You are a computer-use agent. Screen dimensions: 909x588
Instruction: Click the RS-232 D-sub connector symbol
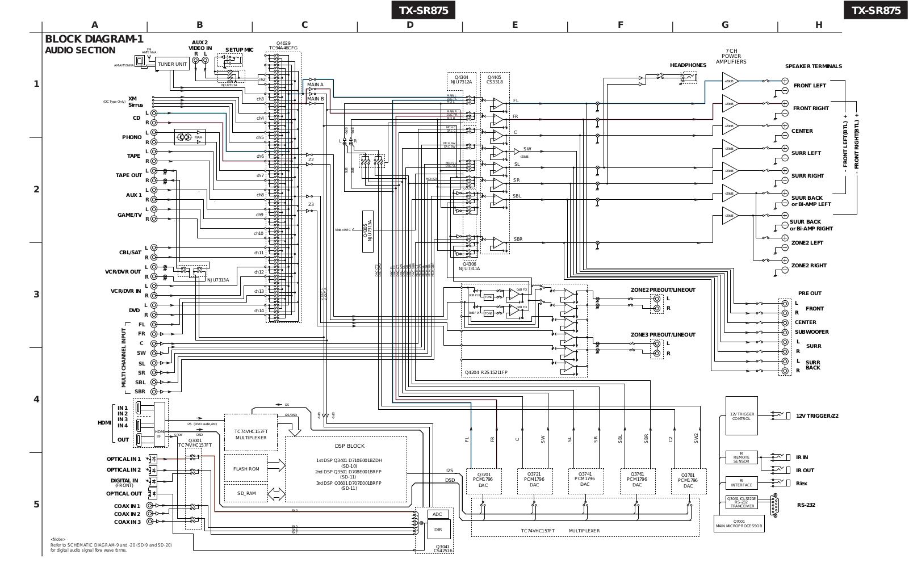click(776, 505)
